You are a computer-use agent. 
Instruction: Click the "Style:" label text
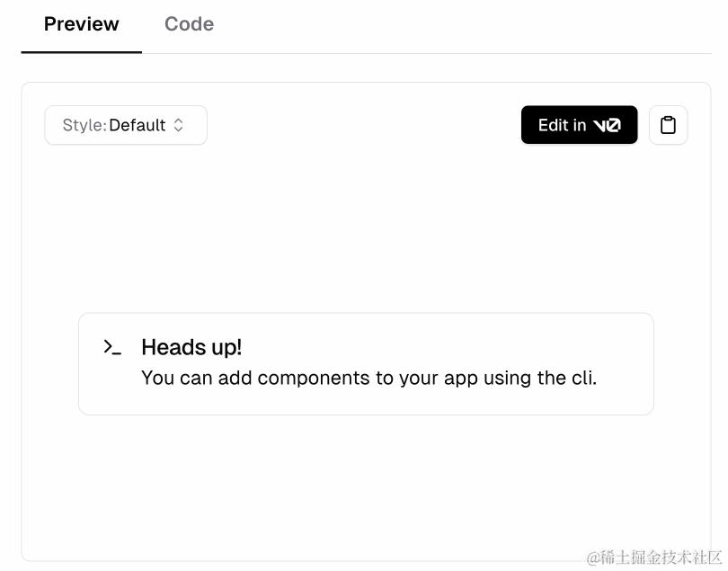point(84,125)
